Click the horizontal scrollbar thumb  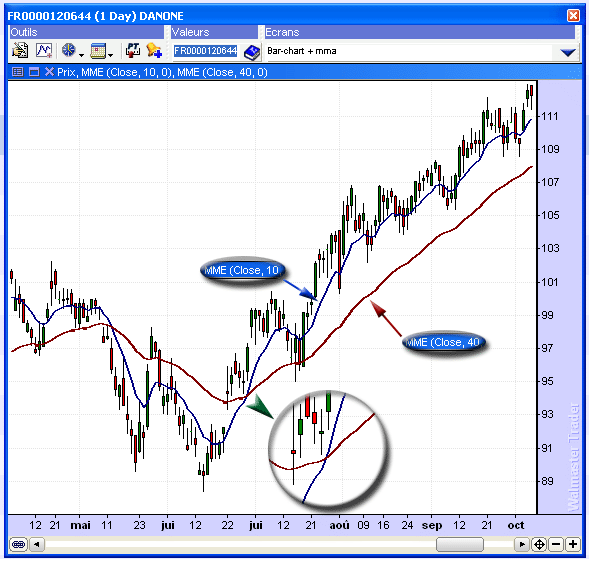459,544
